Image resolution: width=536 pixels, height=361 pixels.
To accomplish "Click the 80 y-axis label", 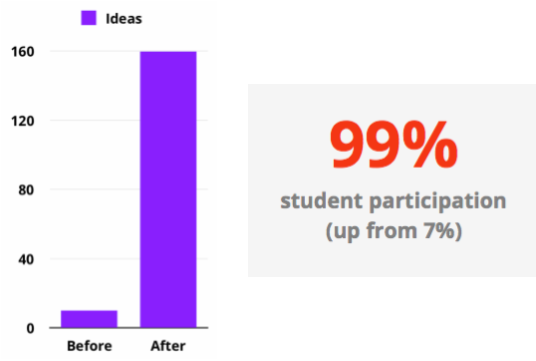I will (x=26, y=190).
